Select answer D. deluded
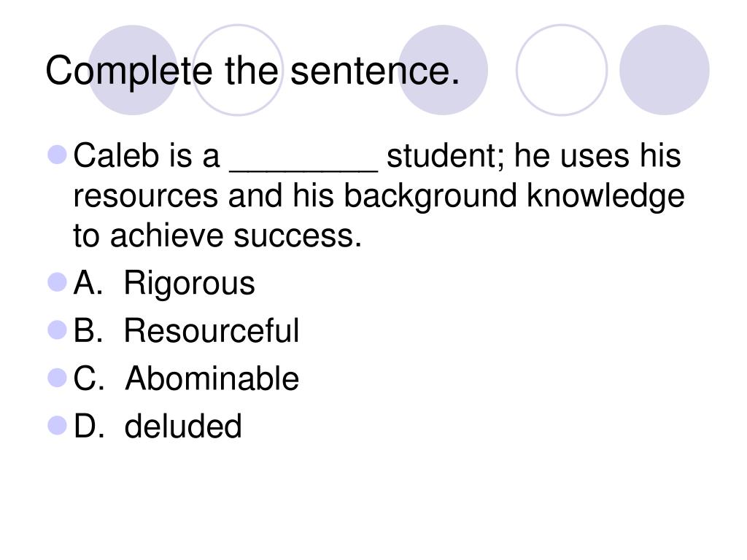This screenshot has height=560, width=747. [x=158, y=426]
